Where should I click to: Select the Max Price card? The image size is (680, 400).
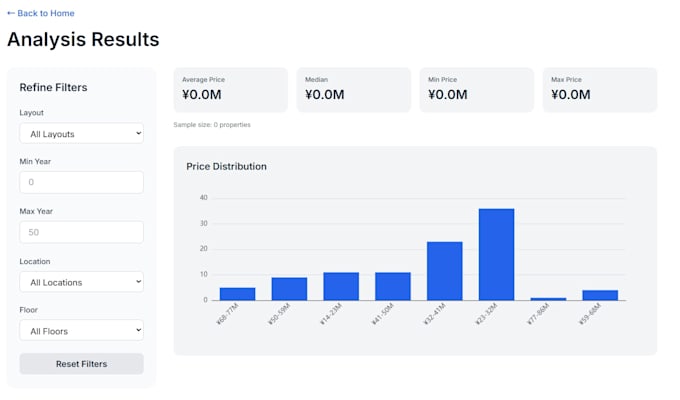600,90
